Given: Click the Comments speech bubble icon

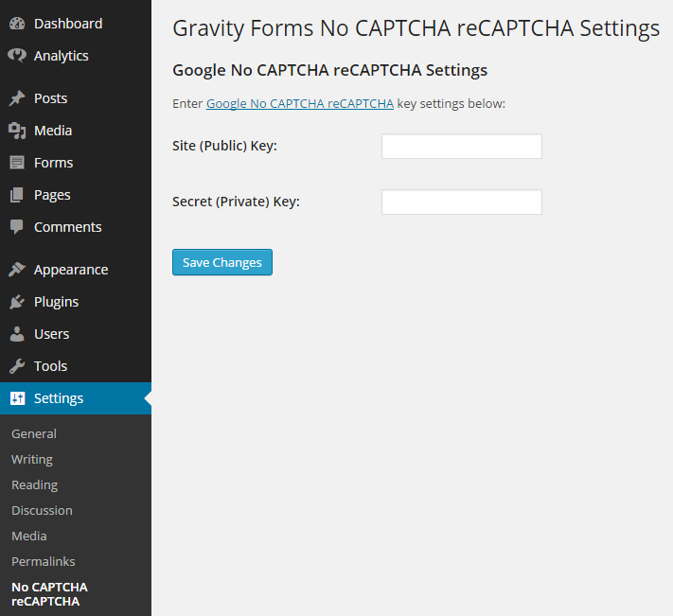Looking at the screenshot, I should [17, 227].
